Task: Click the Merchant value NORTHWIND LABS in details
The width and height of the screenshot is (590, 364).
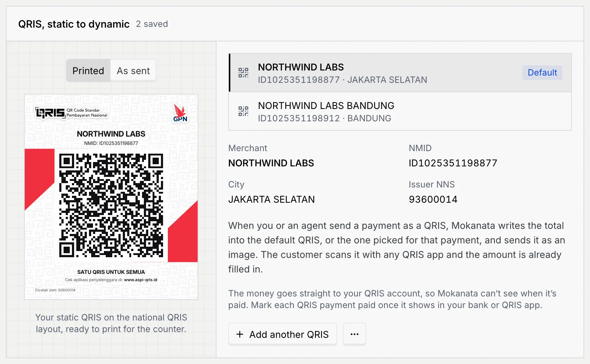Action: click(x=271, y=163)
